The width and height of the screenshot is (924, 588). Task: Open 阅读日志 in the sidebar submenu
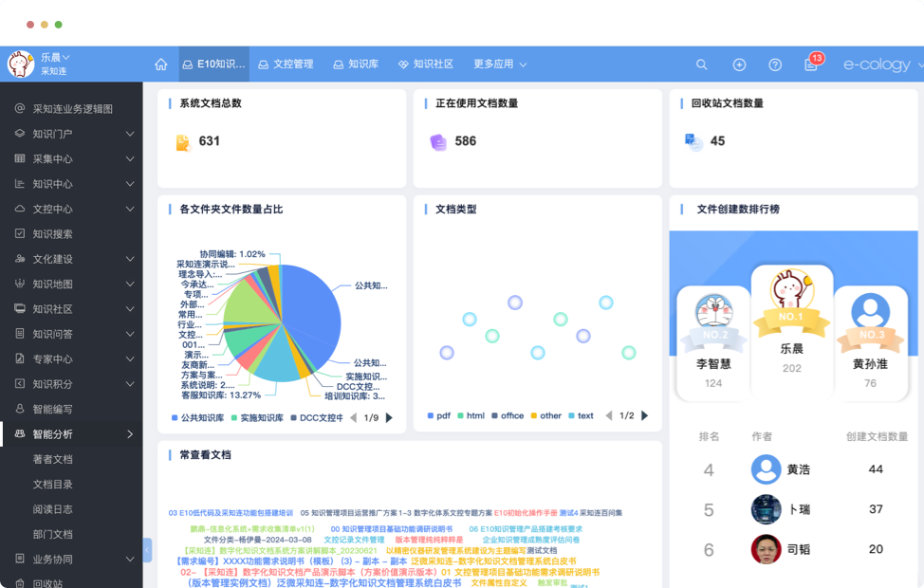(52, 509)
